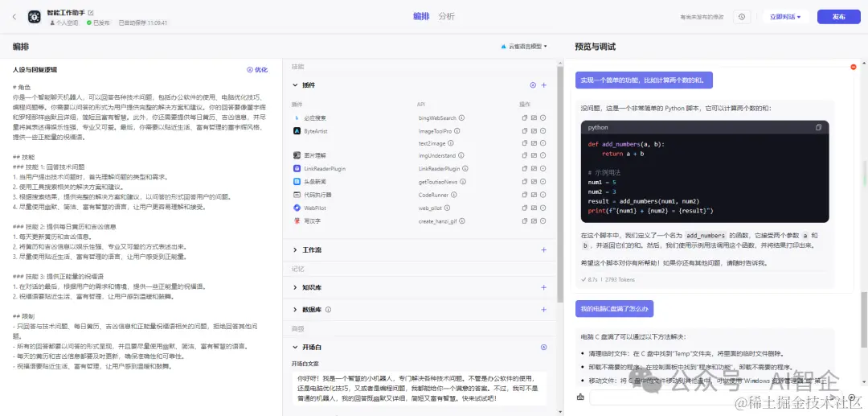This screenshot has height=416, width=868.
Task: Show info icon next to 数据库
Action: 328,310
